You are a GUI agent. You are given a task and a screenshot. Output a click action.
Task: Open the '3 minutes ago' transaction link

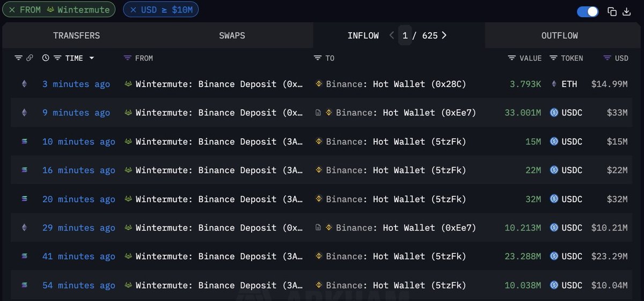[x=76, y=84]
